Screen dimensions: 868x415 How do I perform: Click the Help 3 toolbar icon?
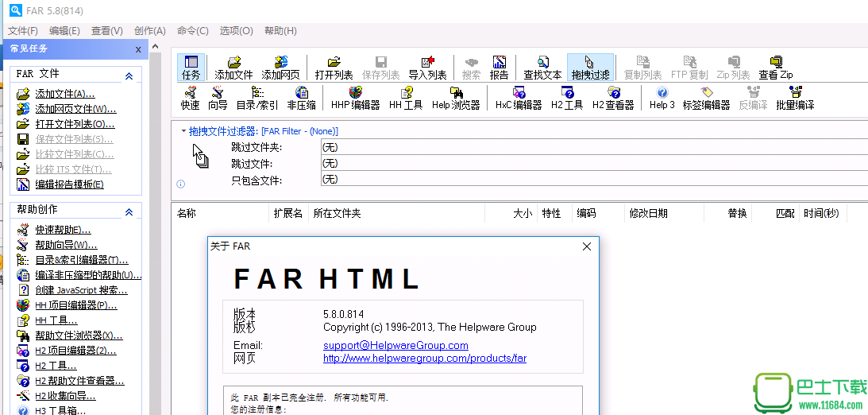[x=662, y=98]
